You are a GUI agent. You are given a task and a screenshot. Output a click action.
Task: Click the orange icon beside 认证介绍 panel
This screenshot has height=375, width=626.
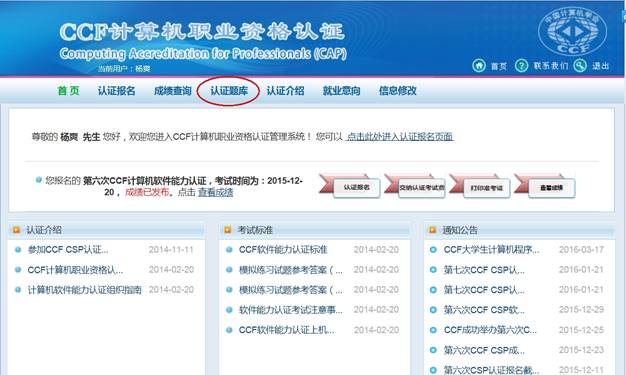(16, 230)
